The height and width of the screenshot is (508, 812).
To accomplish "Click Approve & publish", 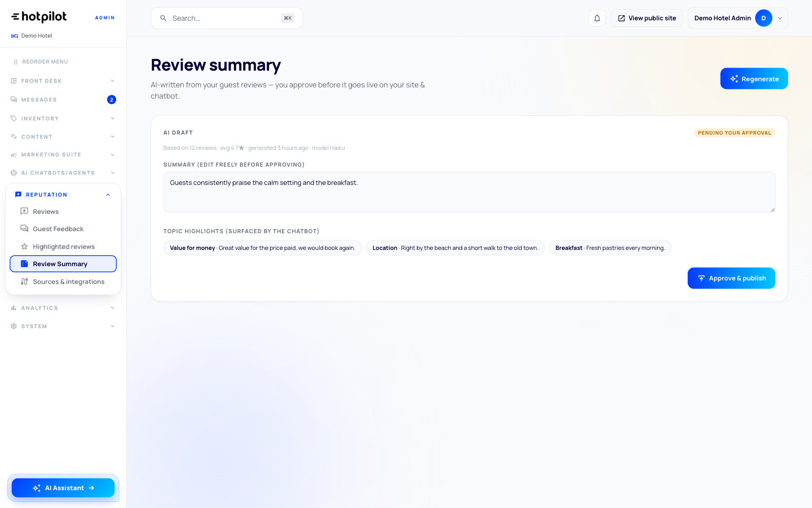I will tap(731, 278).
